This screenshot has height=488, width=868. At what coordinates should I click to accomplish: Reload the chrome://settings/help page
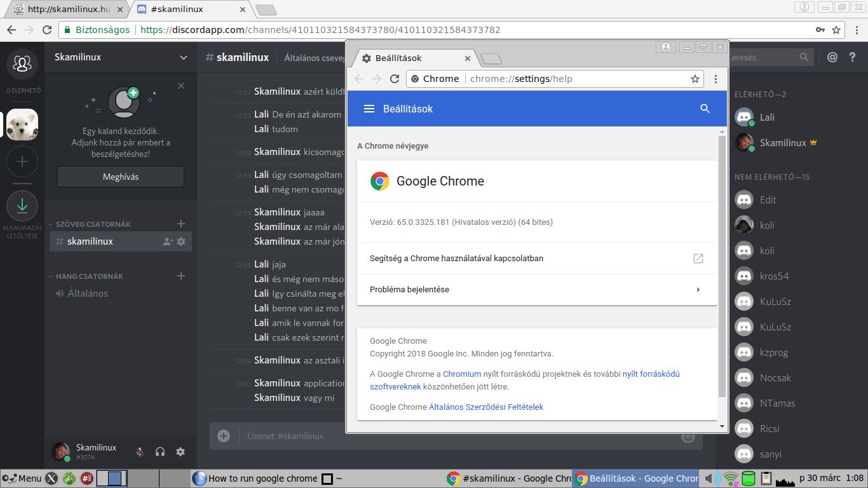coord(394,79)
